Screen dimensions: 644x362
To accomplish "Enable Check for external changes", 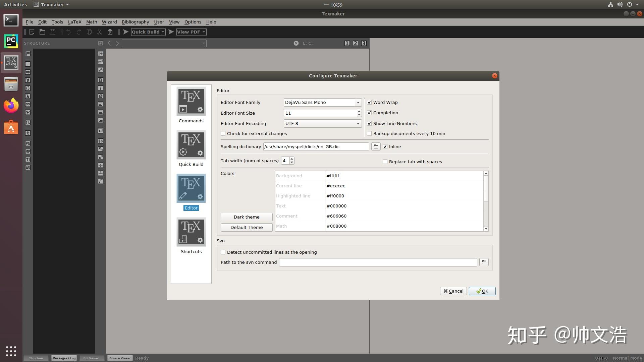I will [223, 133].
